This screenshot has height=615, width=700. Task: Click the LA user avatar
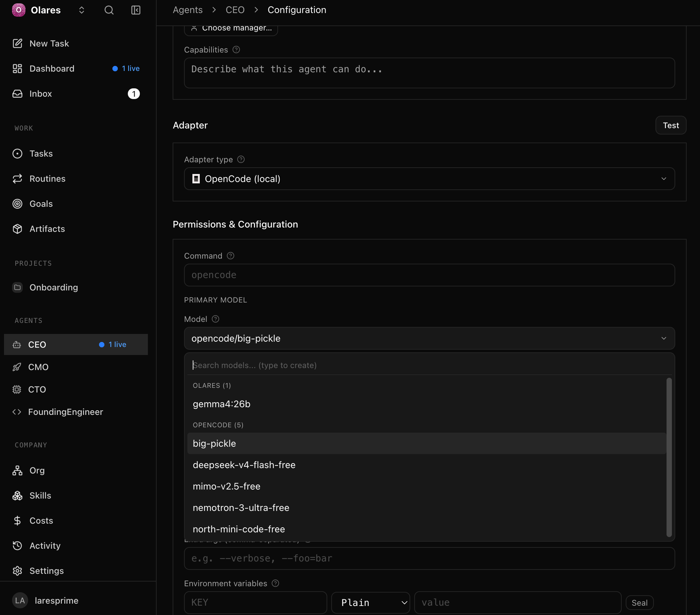[20, 601]
